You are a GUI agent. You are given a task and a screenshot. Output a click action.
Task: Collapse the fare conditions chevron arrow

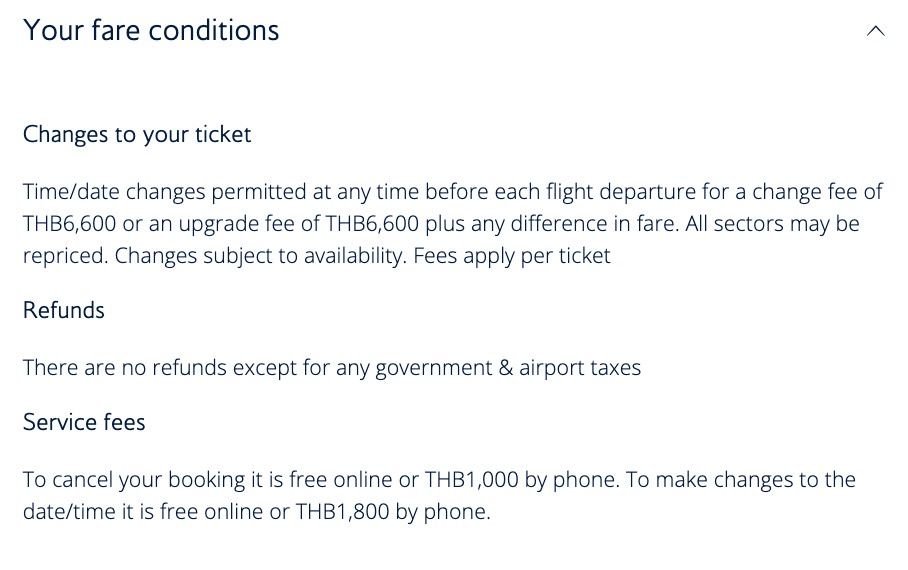pyautogui.click(x=875, y=31)
